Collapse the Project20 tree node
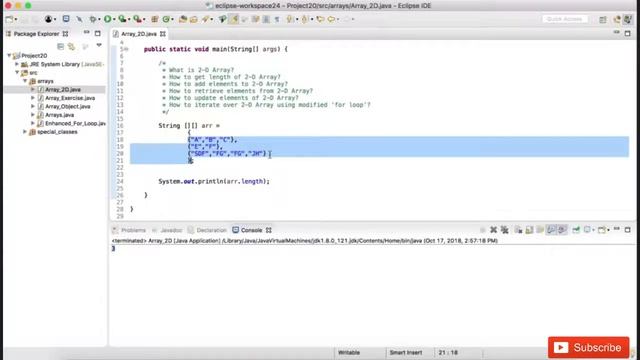Screen dimensions: 640x360 click(9, 56)
